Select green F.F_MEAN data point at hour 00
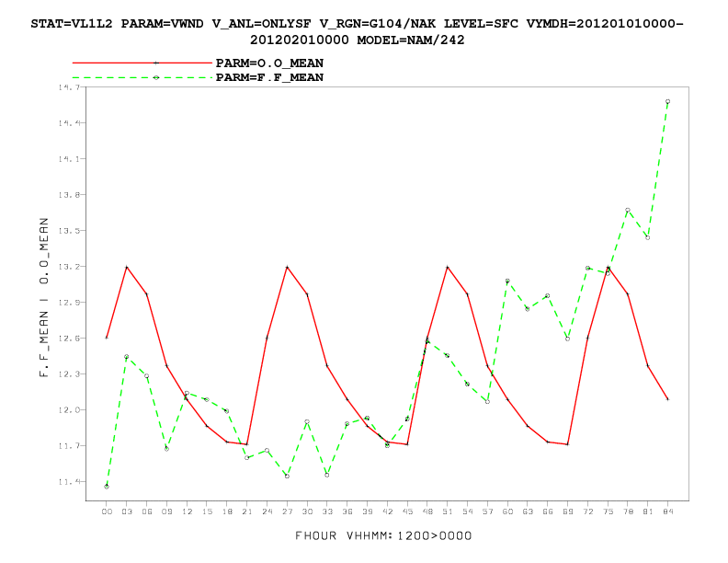Image resolution: width=728 pixels, height=563 pixels. 107,487
